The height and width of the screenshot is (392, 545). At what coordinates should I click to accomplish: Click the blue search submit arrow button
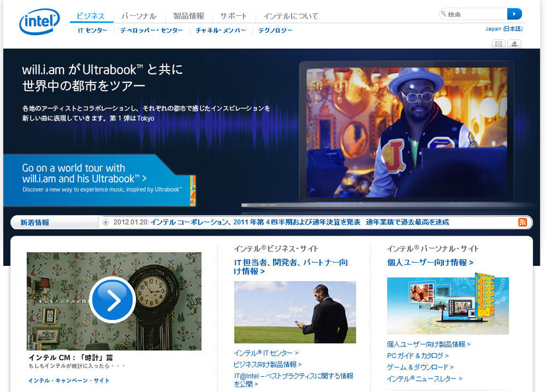pos(515,14)
